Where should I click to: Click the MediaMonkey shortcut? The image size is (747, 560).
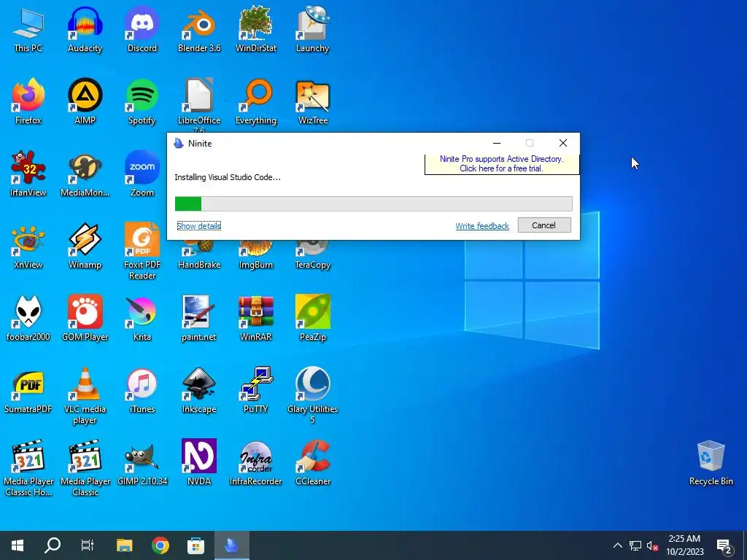[85, 174]
